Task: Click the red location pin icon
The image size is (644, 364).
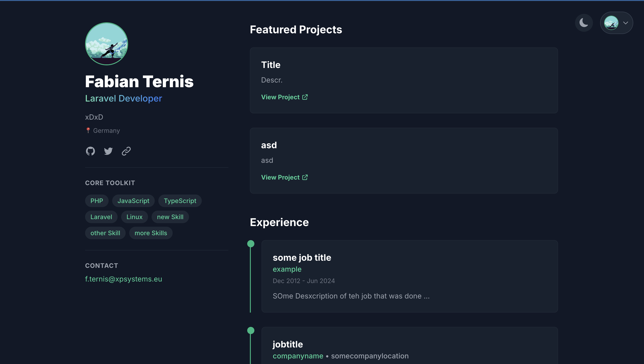Action: tap(88, 130)
